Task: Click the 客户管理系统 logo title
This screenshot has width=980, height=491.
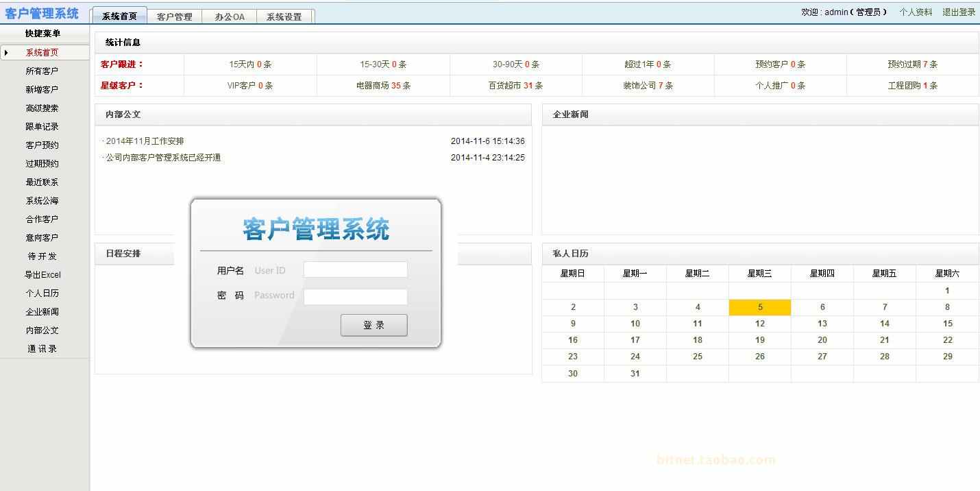Action: 42,14
